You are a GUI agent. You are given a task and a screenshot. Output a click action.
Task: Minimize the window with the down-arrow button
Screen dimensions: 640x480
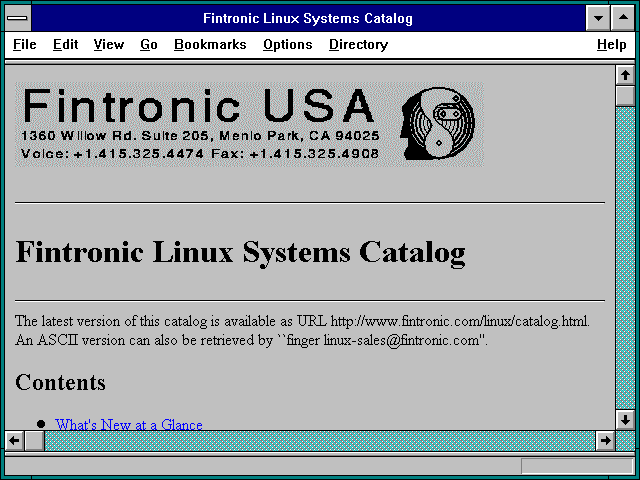(x=598, y=18)
